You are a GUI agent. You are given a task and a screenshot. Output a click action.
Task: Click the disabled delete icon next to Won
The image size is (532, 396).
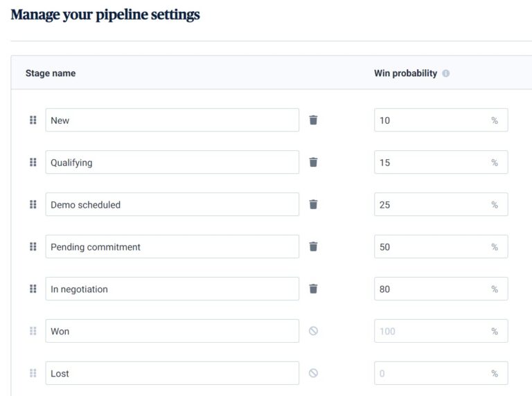click(313, 331)
